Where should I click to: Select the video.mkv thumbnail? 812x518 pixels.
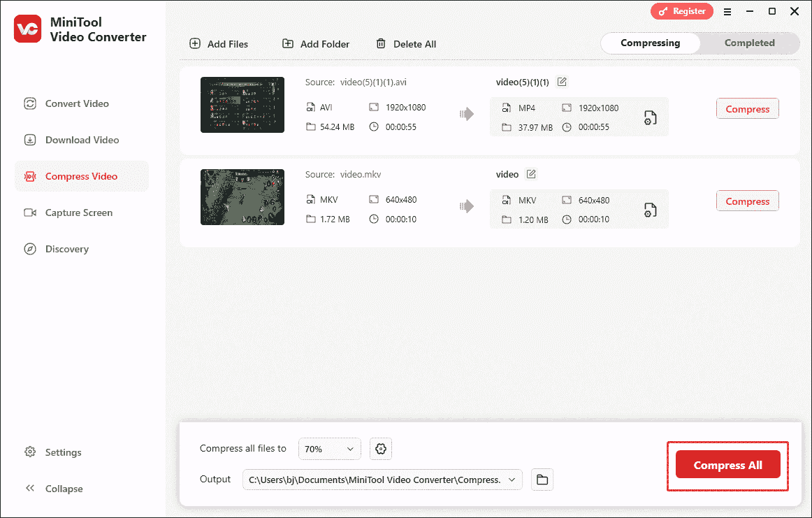pos(242,197)
